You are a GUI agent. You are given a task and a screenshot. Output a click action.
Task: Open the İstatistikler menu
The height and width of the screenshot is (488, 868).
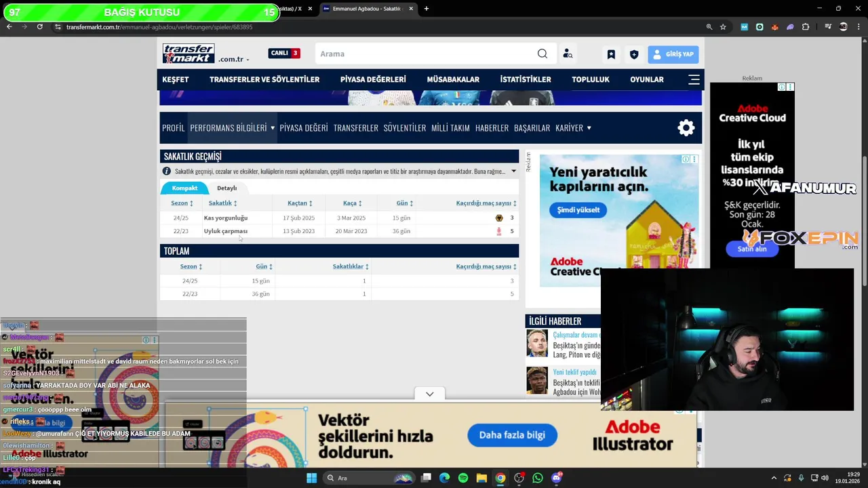tap(526, 79)
